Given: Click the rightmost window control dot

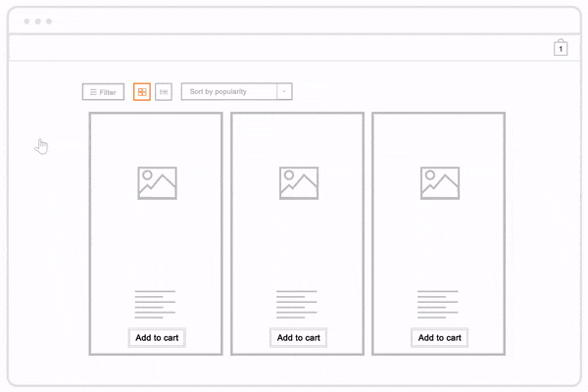Looking at the screenshot, I should click(x=49, y=21).
